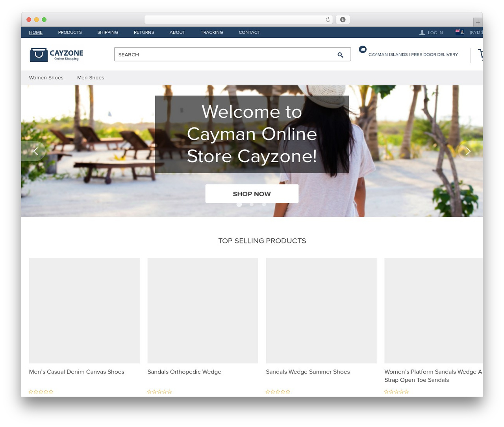504x427 pixels.
Task: Open the Returns menu item
Action: point(144,32)
